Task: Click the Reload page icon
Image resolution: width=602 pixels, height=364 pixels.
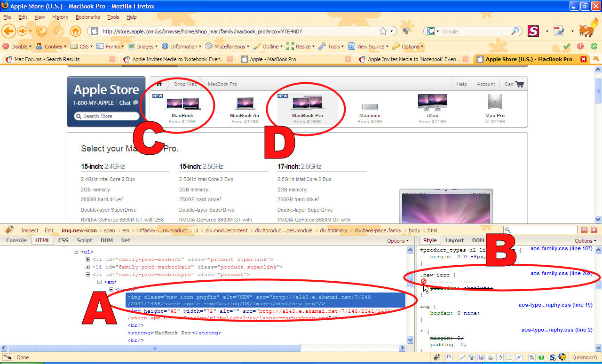Action: (x=41, y=31)
